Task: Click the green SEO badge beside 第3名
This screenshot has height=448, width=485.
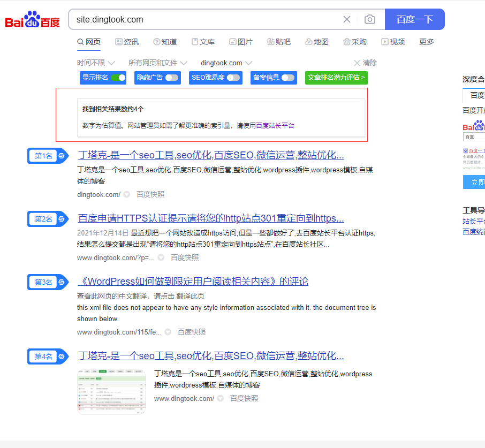Action: (61, 282)
